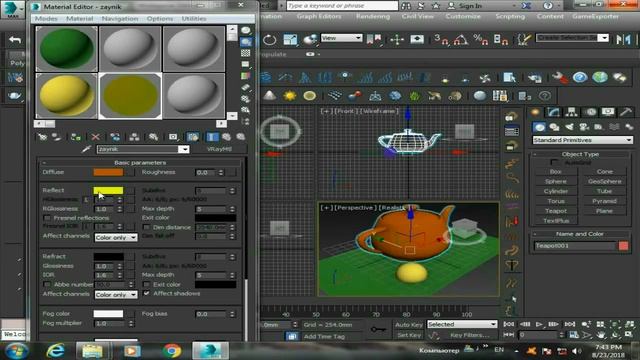Click the Reset map/material X icon
640x360 pixels.
point(96,137)
